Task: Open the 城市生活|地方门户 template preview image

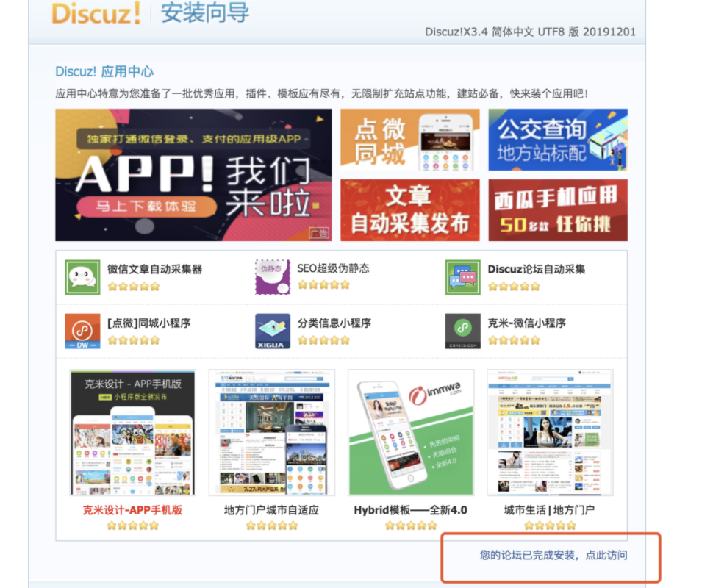Action: (x=551, y=432)
